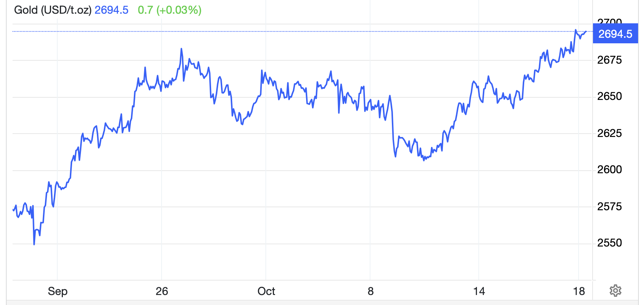Screen dimensions: 644x305
Task: Click the 26 date label below the chart
Action: (161, 292)
